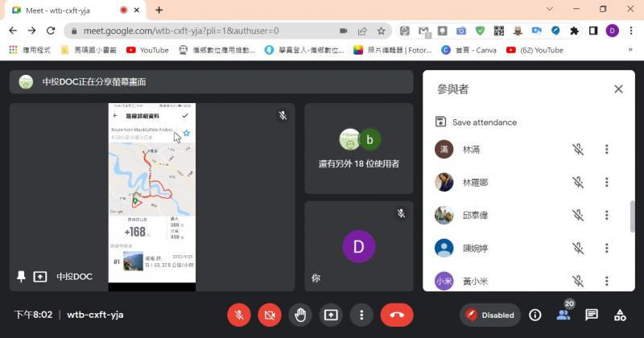Open more options in call bar
644x338 pixels.
coord(361,315)
